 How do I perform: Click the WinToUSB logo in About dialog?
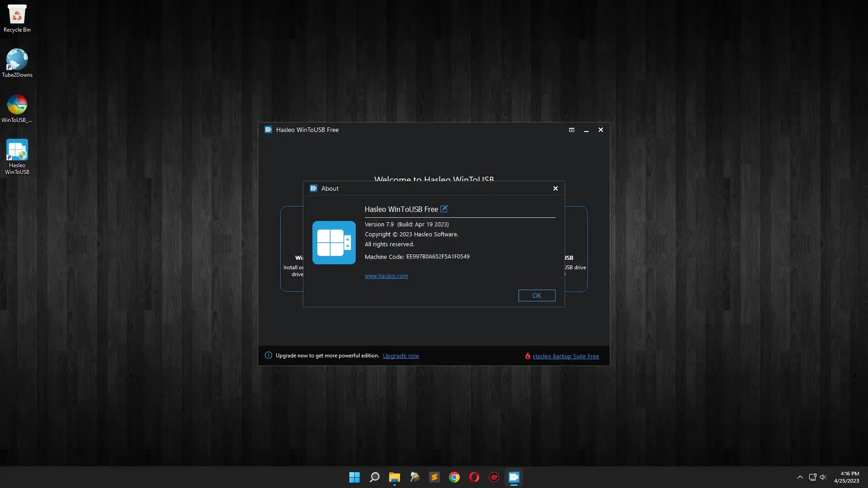coord(334,243)
